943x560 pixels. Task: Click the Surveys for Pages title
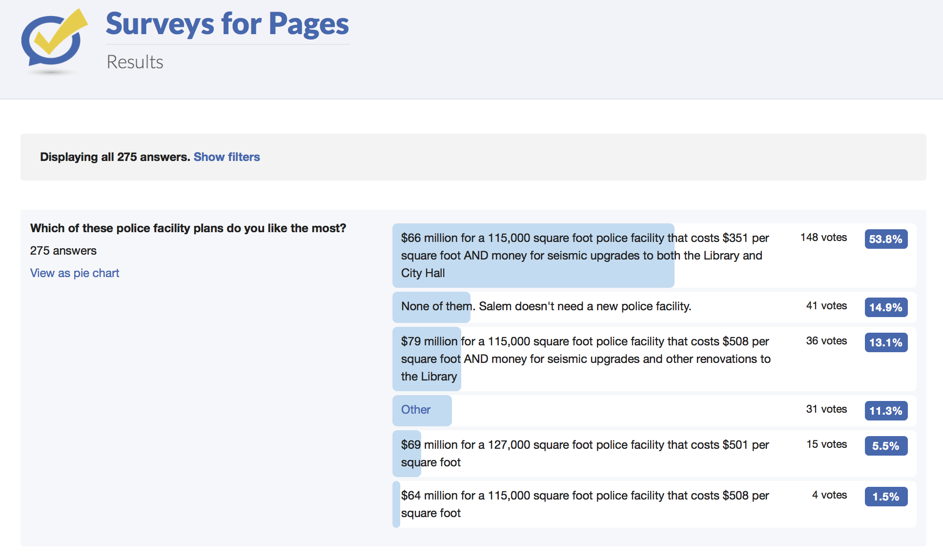point(227,24)
